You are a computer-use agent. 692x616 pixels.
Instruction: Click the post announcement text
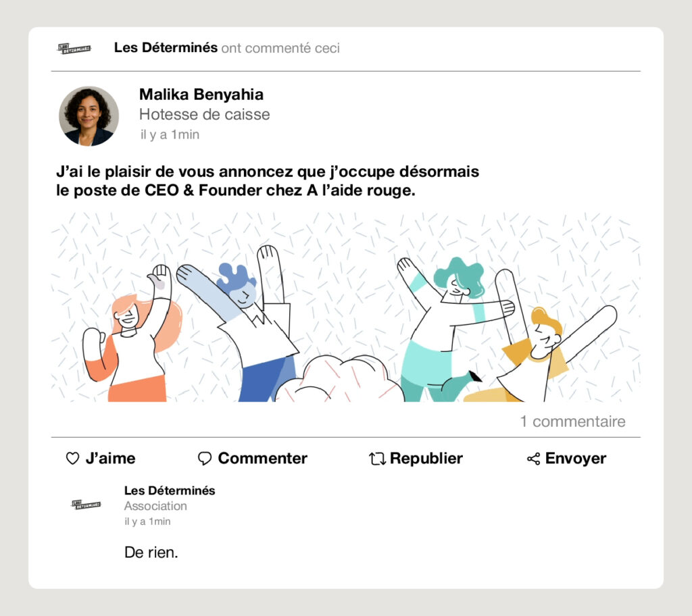pos(268,181)
